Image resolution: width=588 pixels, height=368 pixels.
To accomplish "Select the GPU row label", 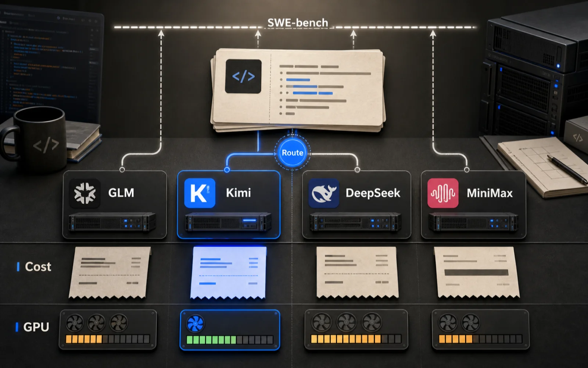I will pos(36,327).
